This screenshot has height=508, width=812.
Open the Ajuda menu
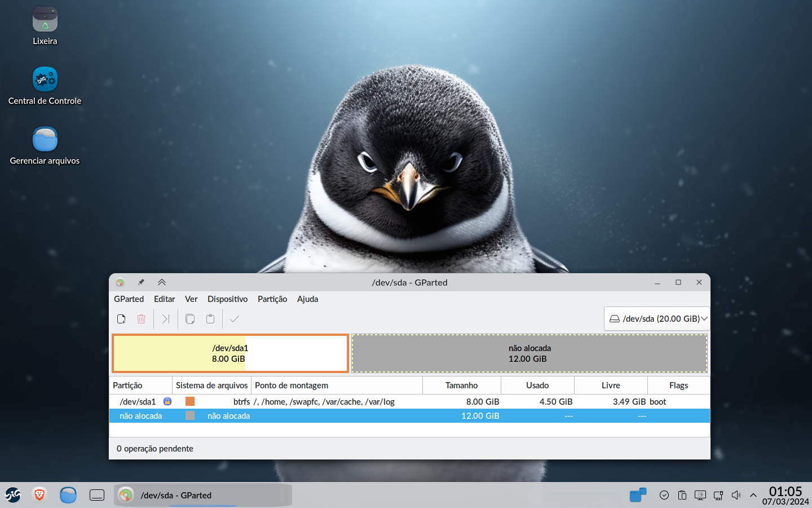pos(307,299)
